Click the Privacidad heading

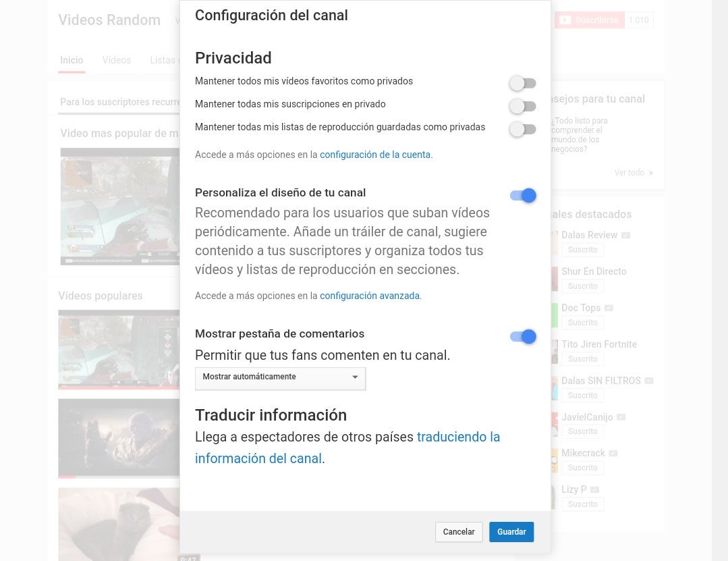[233, 58]
